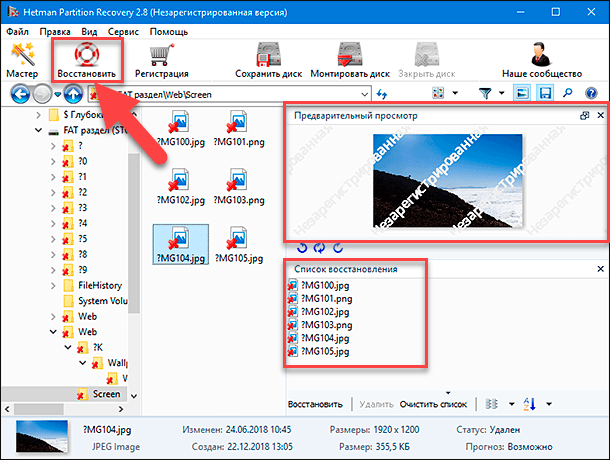Click the mountain preview image
Screen dimensions: 610x460
(x=447, y=181)
